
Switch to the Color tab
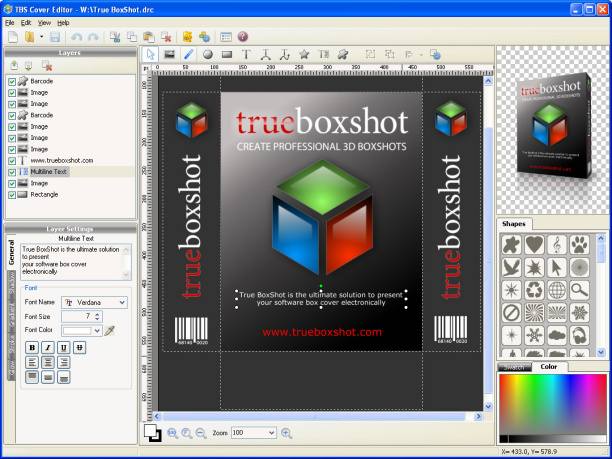click(549, 366)
